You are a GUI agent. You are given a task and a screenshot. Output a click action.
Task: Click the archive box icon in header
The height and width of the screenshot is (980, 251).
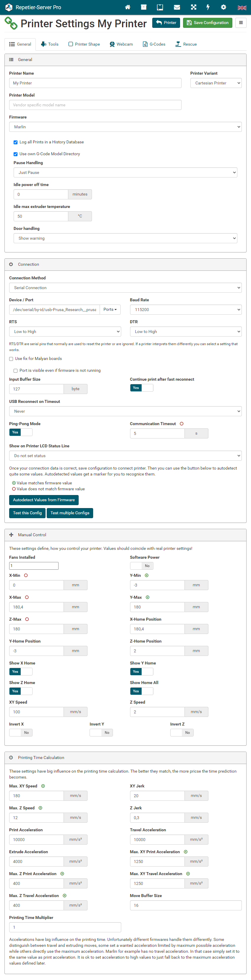[144, 7]
